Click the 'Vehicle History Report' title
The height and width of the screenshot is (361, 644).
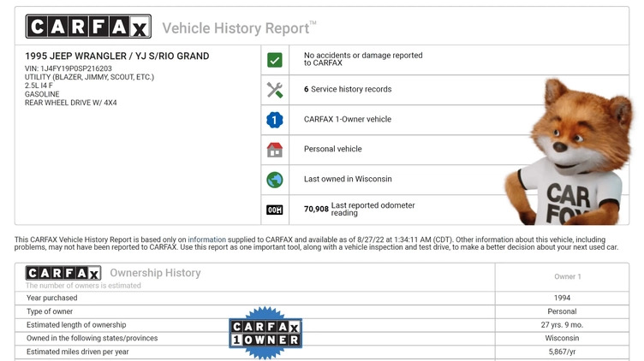pyautogui.click(x=239, y=28)
